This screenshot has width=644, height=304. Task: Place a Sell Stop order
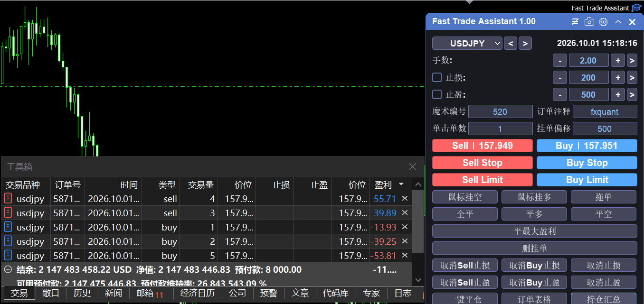coord(483,163)
